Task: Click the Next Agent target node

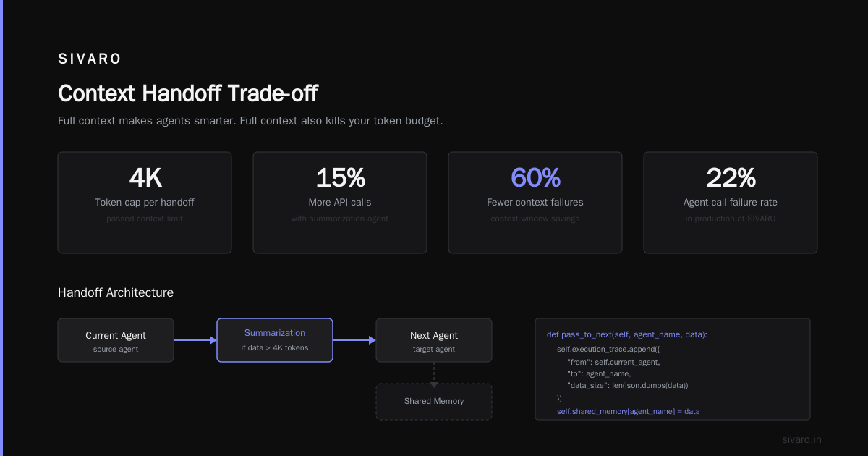Action: point(434,340)
